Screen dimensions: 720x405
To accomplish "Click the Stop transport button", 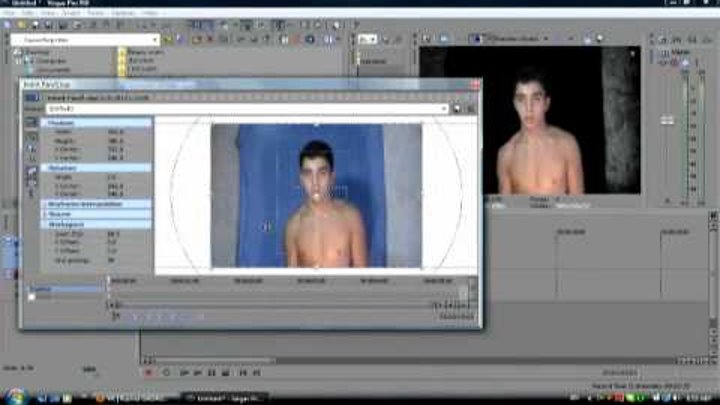I will 225,373.
